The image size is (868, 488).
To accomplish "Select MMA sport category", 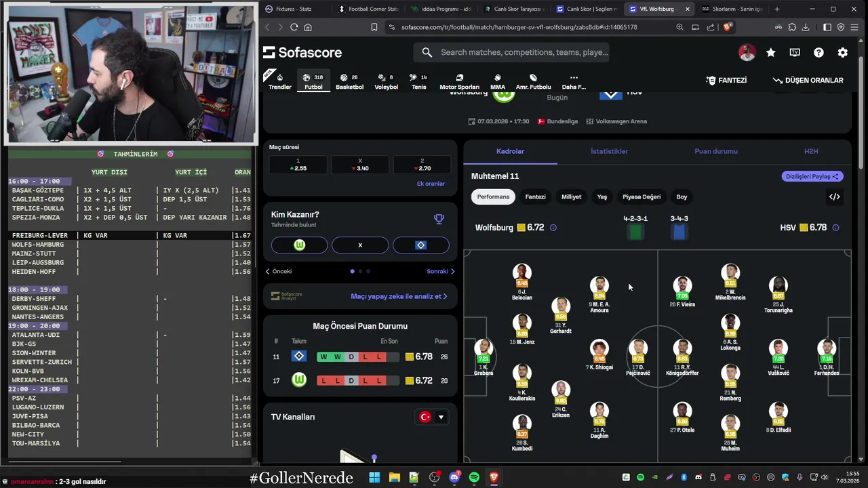I will tap(498, 81).
